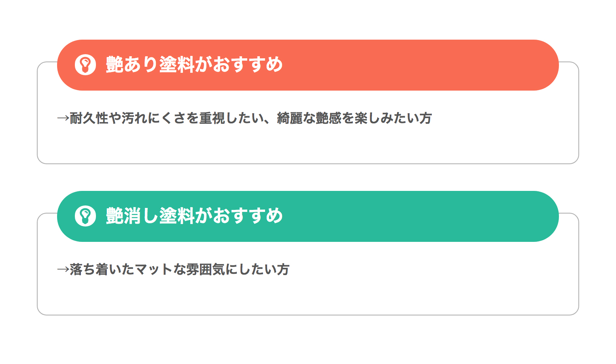Click おすすめ in the green banner
Screen dimensions: 616x364
(x=248, y=216)
